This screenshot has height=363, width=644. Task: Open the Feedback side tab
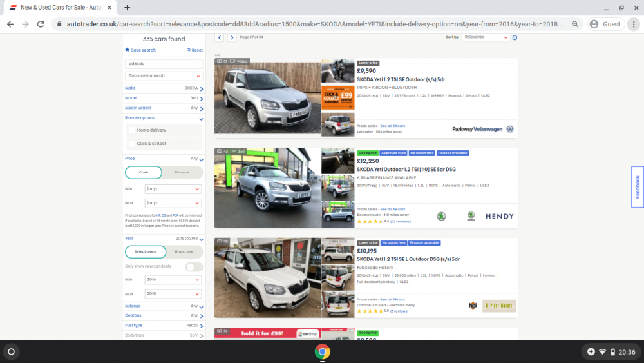pyautogui.click(x=638, y=187)
